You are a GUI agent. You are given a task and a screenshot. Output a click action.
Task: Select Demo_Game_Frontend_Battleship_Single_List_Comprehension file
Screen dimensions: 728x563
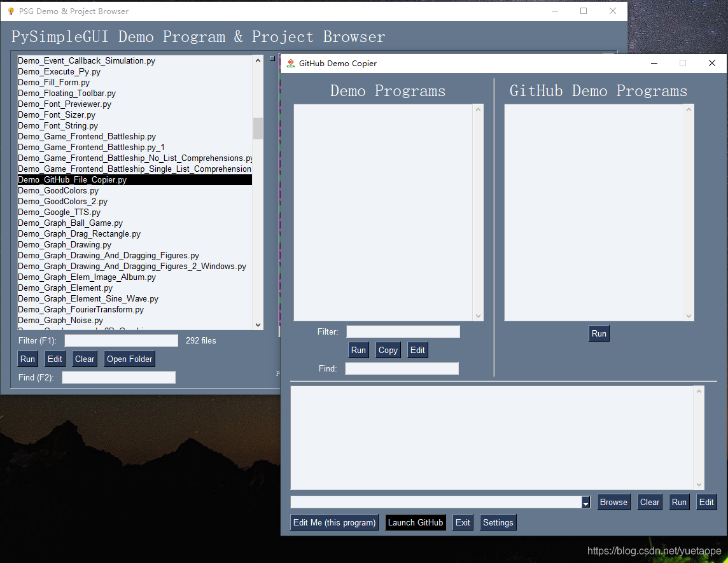pos(135,169)
